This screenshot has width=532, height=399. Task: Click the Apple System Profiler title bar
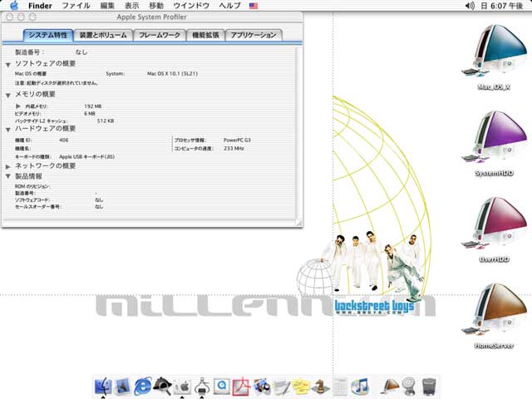pyautogui.click(x=151, y=17)
